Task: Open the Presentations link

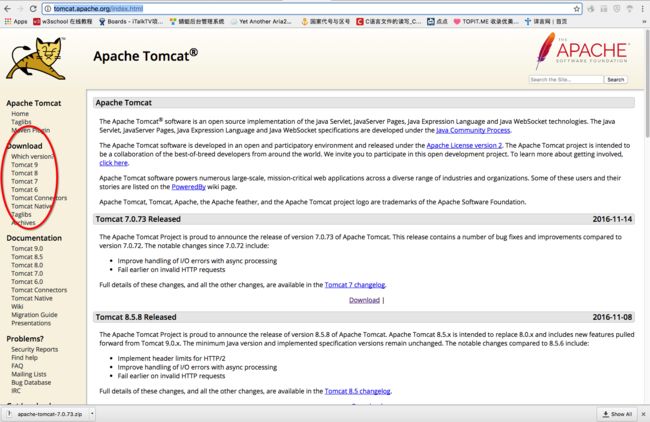Action: tap(31, 323)
